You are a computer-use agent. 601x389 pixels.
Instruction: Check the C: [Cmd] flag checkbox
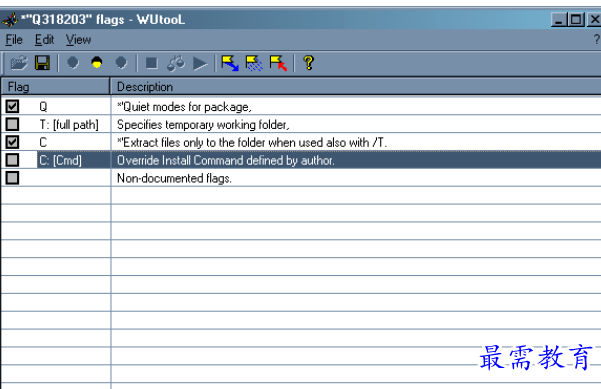[12, 160]
